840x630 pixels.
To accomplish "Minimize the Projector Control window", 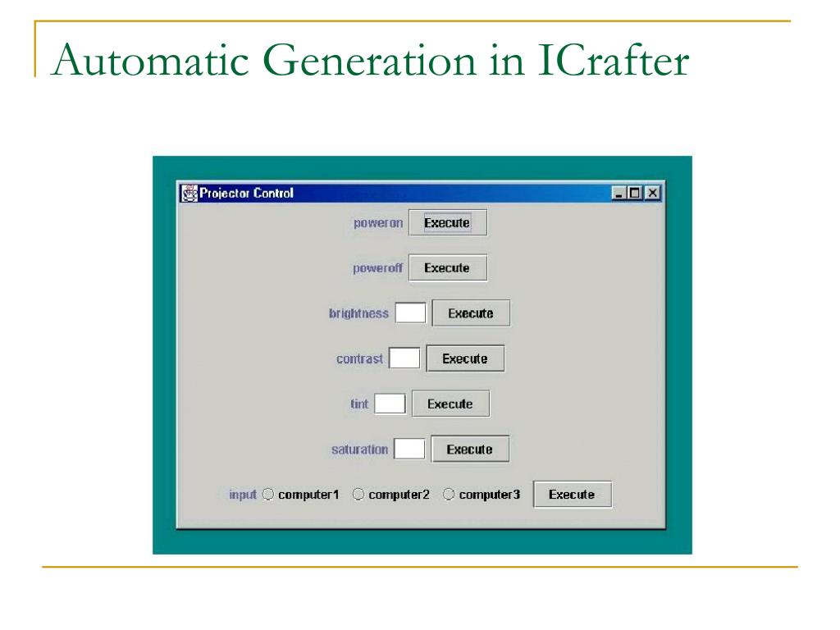I will 619,193.
